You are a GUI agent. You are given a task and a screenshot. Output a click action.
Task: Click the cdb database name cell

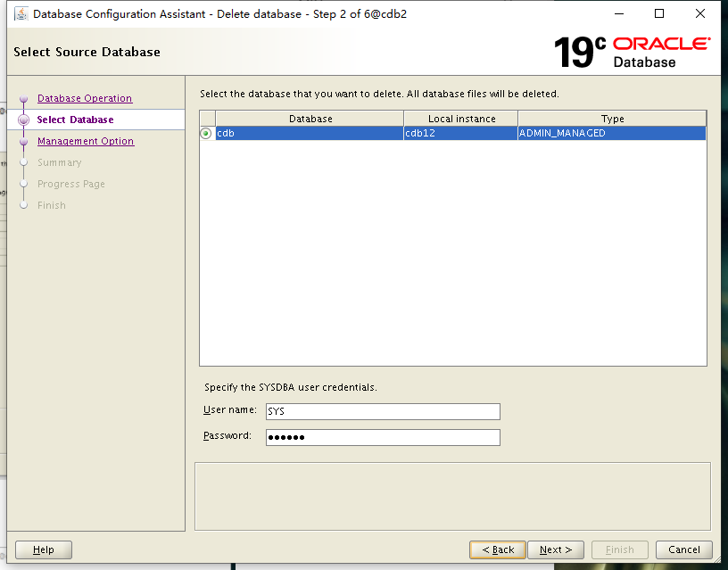(310, 133)
